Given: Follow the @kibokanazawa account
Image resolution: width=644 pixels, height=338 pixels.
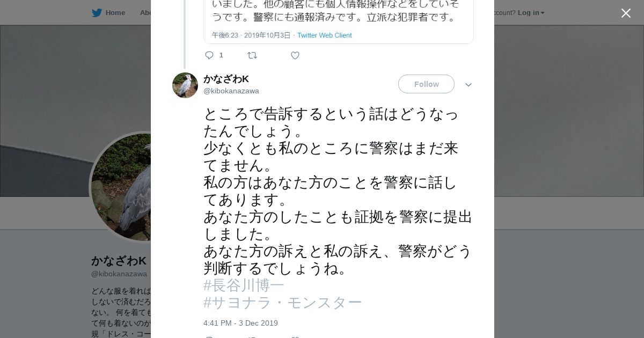Looking at the screenshot, I should (x=426, y=84).
